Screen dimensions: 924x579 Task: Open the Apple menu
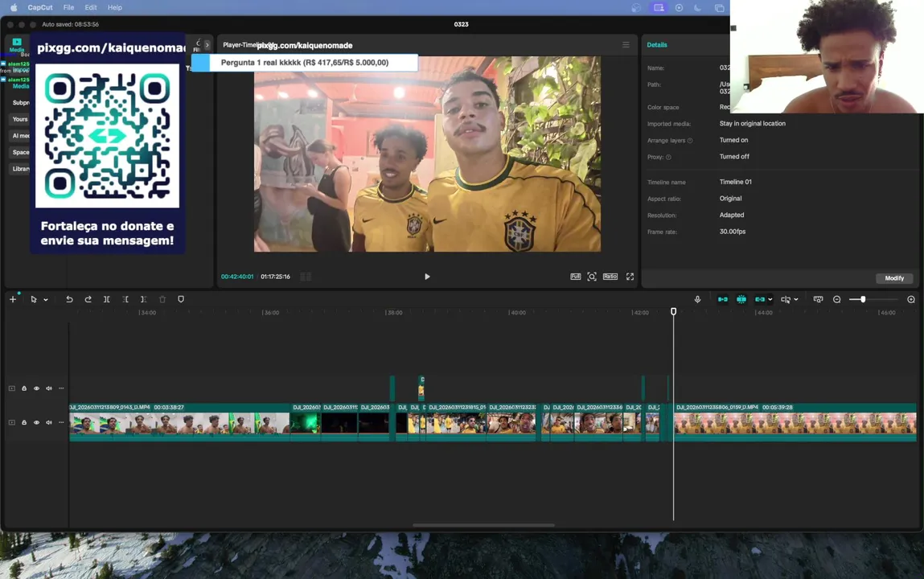tap(14, 8)
